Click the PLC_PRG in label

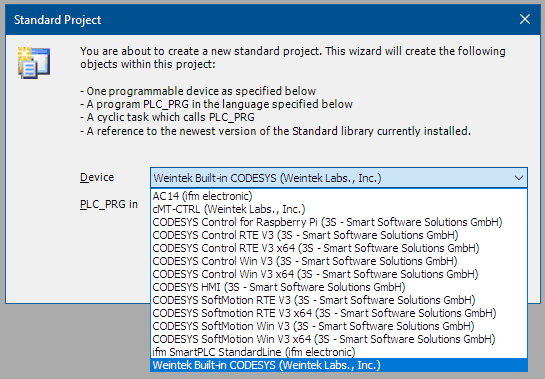(x=109, y=204)
